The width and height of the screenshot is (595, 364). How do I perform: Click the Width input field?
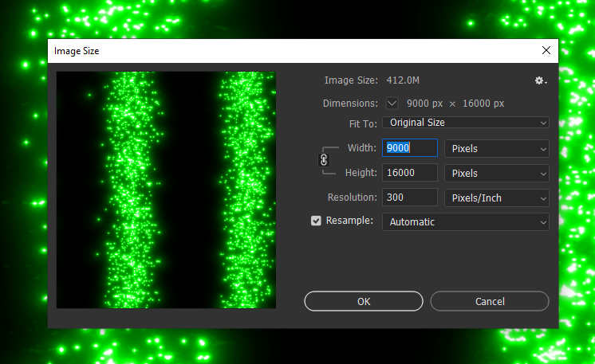tap(410, 147)
